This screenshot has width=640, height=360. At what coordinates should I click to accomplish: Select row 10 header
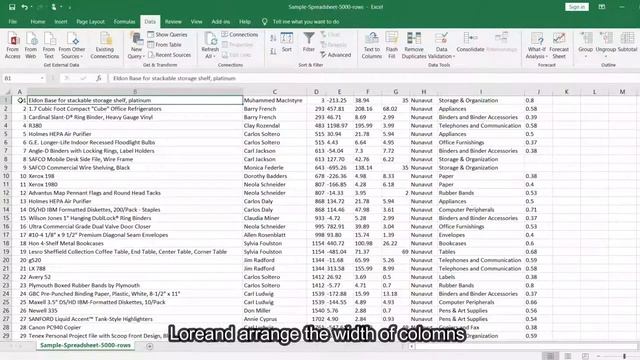point(6,176)
